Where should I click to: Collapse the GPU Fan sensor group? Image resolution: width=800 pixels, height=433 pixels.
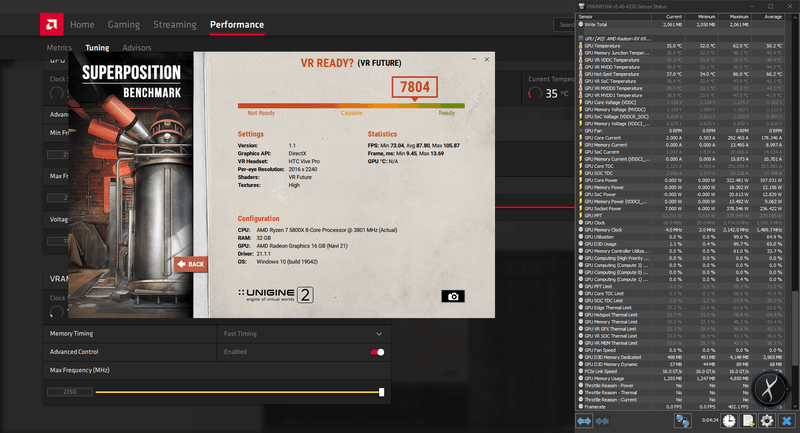tap(581, 131)
